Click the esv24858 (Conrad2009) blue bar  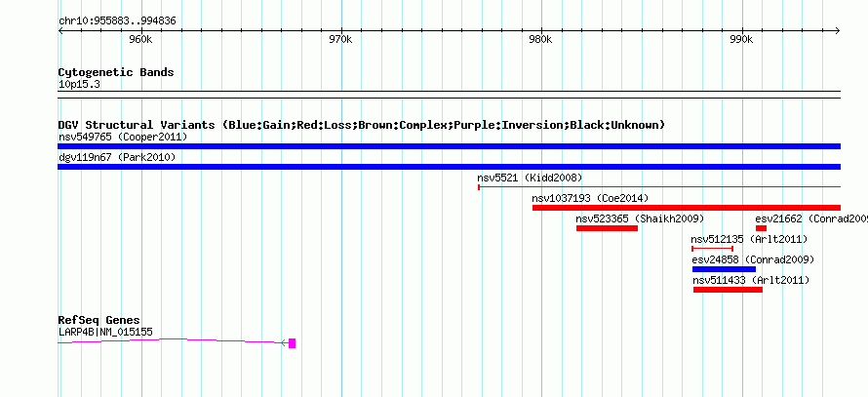(x=724, y=269)
